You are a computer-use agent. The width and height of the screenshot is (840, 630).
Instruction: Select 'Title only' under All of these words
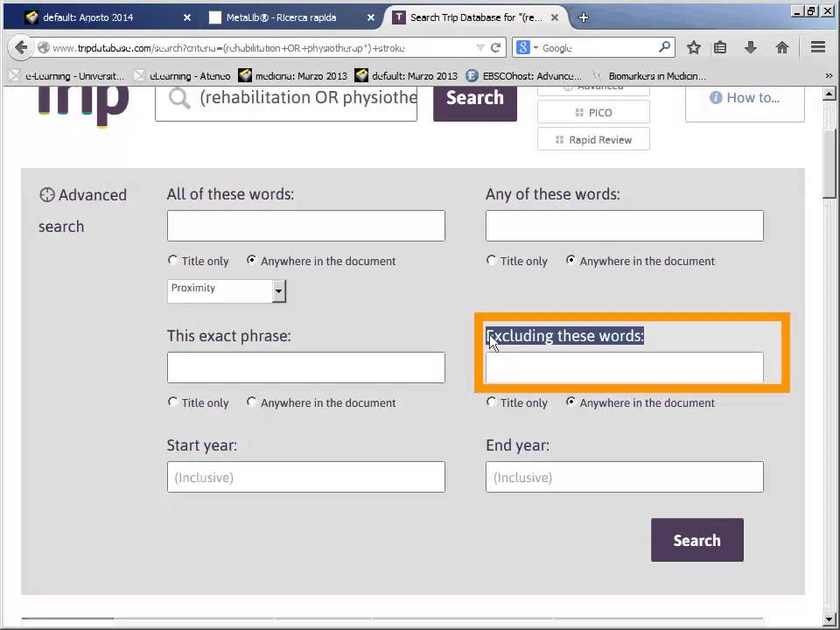pyautogui.click(x=172, y=261)
